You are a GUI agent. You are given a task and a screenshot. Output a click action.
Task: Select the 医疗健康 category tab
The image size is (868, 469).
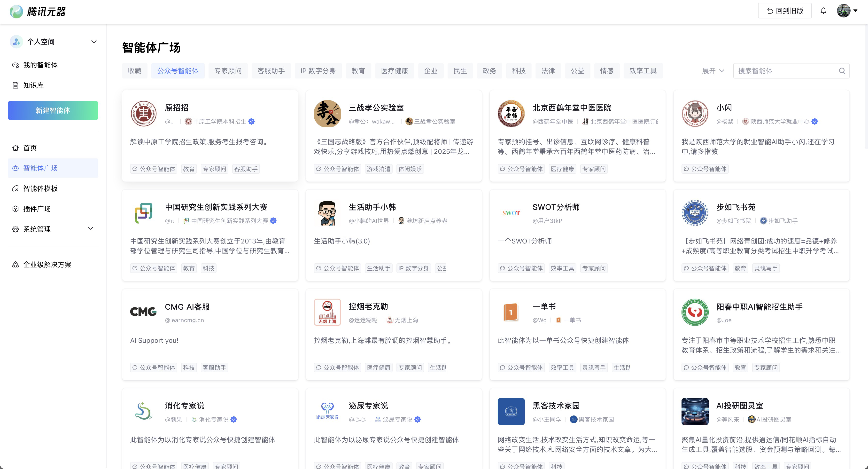pos(394,71)
